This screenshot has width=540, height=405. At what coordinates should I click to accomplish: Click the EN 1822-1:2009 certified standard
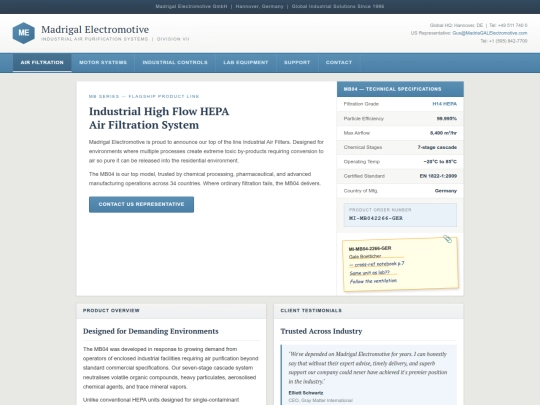click(x=438, y=176)
